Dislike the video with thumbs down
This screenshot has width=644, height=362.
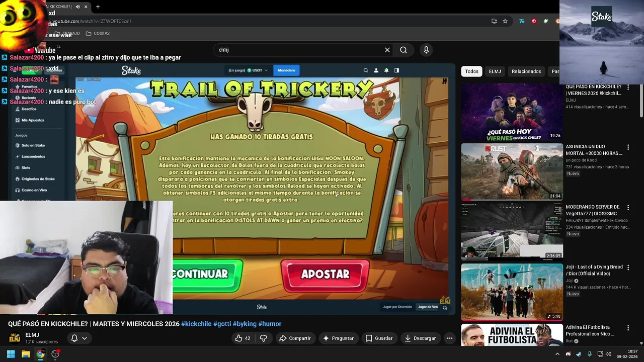(263, 338)
